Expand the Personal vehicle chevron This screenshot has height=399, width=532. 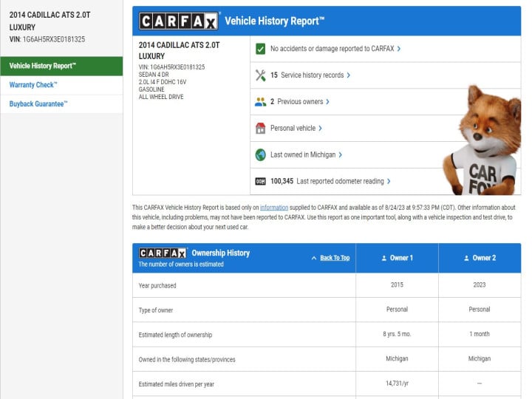tap(320, 129)
